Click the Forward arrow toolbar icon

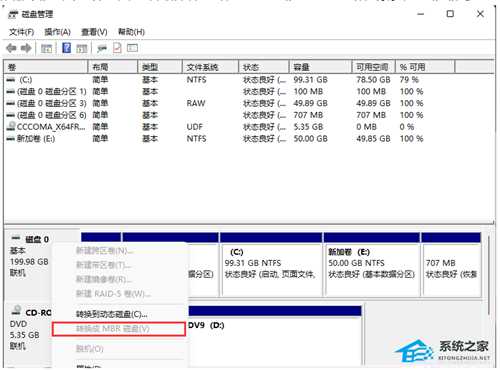pyautogui.click(x=26, y=48)
